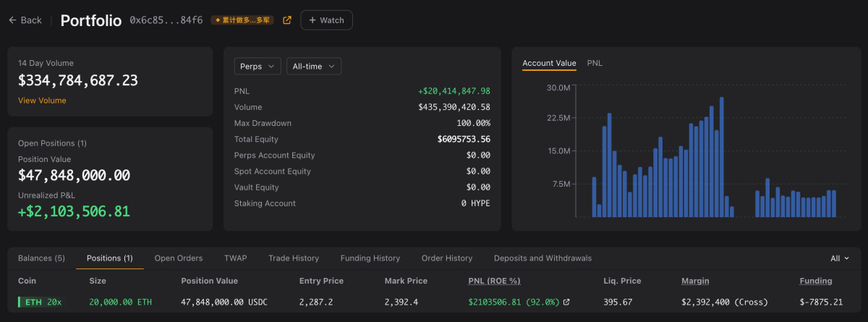Switch to the Open Orders tab
Screen dimensions: 868x322
pyautogui.click(x=179, y=258)
